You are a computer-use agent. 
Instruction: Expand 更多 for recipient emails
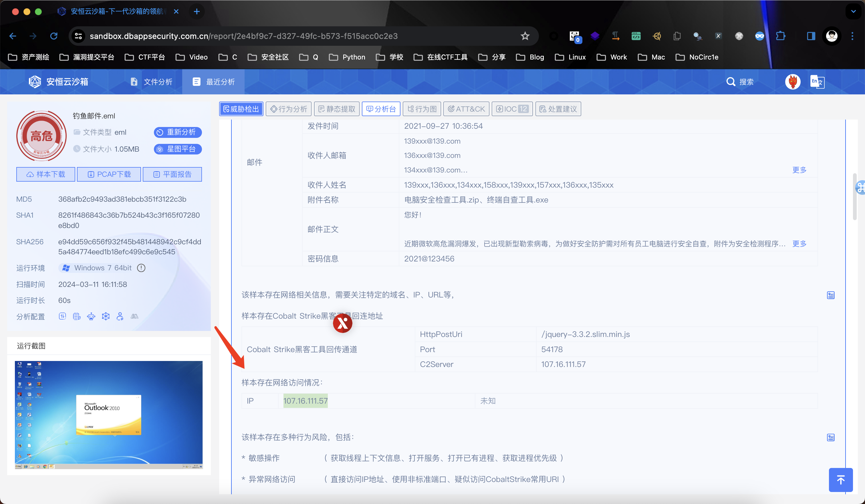click(x=799, y=170)
